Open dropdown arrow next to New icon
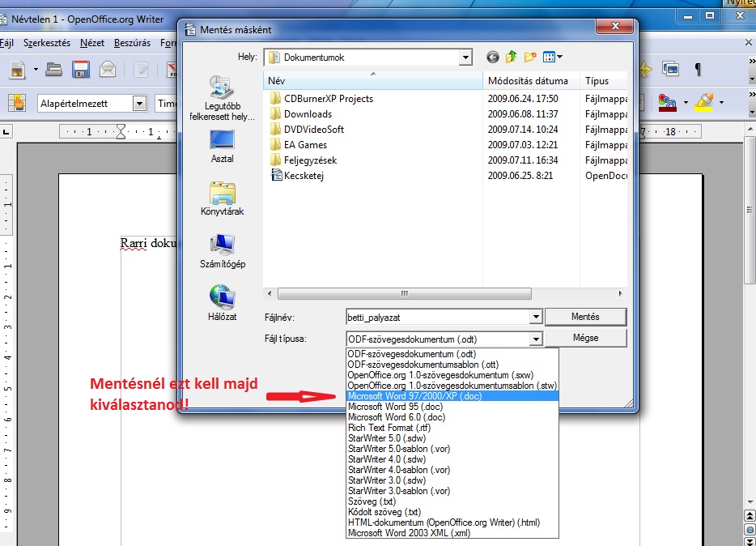756x546 pixels. point(35,70)
